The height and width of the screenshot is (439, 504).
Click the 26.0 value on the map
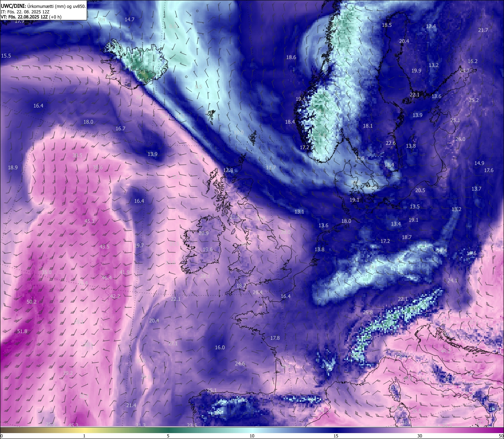pos(460,139)
